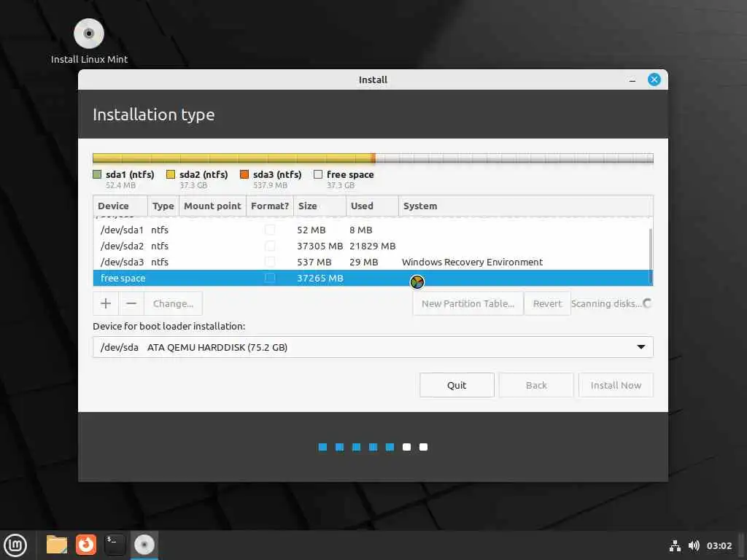
Task: Select the /dev/sda3 partition row
Action: [x=371, y=262]
